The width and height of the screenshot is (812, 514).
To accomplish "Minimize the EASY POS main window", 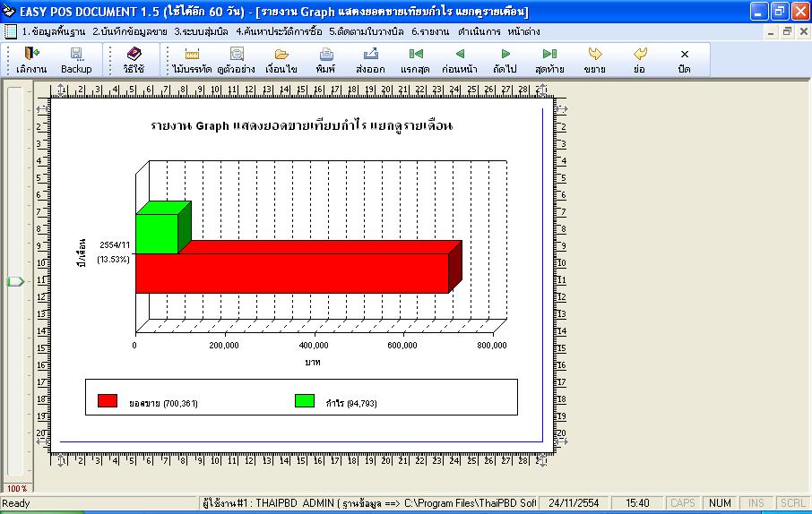I will click(758, 12).
